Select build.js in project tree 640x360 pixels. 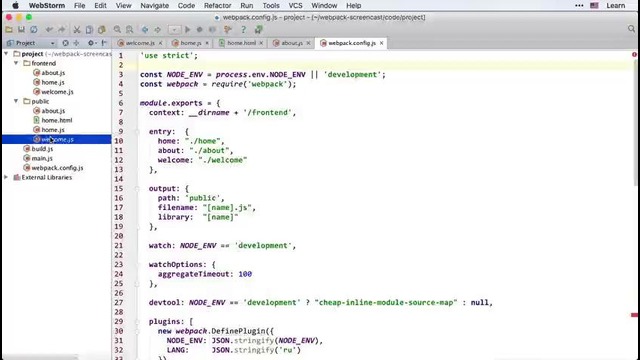coord(42,149)
